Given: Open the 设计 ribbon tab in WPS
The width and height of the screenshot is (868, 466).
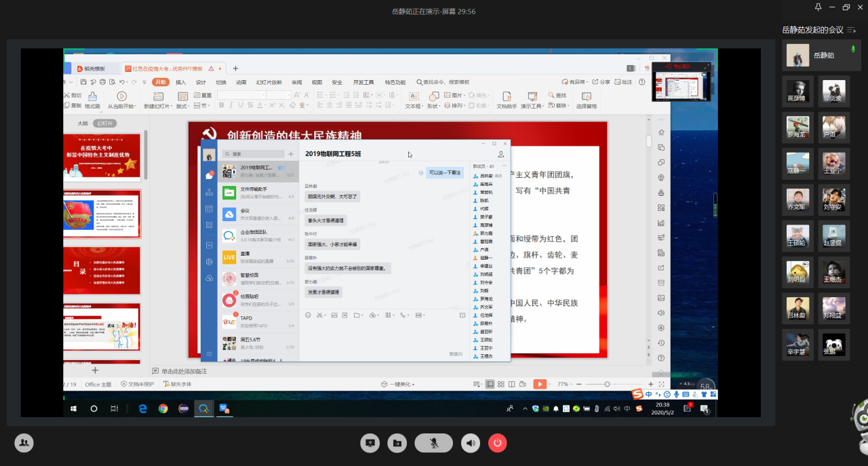Looking at the screenshot, I should [201, 82].
